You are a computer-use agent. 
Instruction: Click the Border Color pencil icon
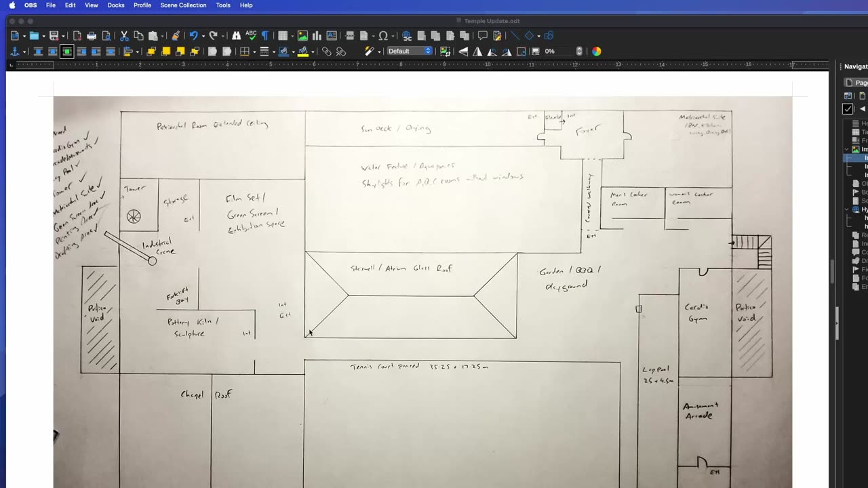tap(283, 51)
